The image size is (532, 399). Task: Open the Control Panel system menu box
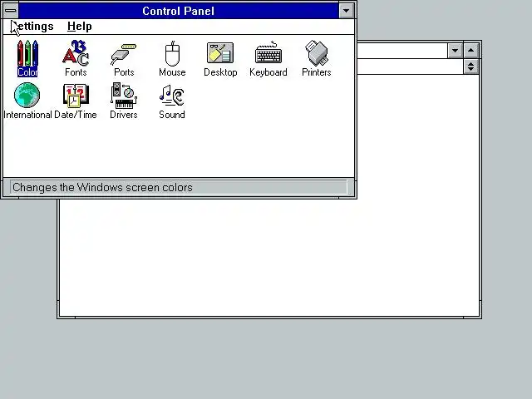[x=11, y=11]
